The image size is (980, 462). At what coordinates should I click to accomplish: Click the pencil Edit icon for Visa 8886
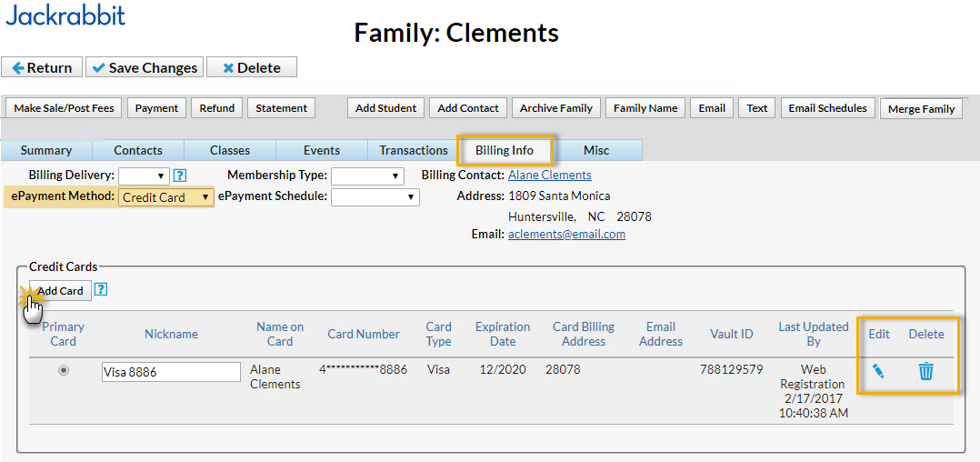[878, 371]
